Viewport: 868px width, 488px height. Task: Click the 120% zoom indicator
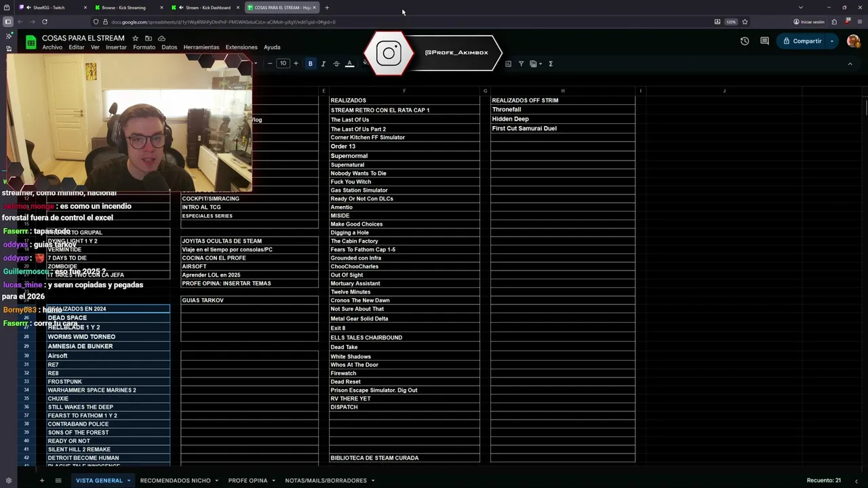tap(731, 22)
